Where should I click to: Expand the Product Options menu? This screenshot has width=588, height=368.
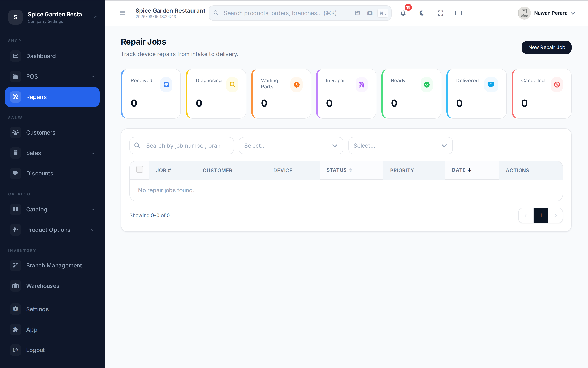tap(52, 230)
